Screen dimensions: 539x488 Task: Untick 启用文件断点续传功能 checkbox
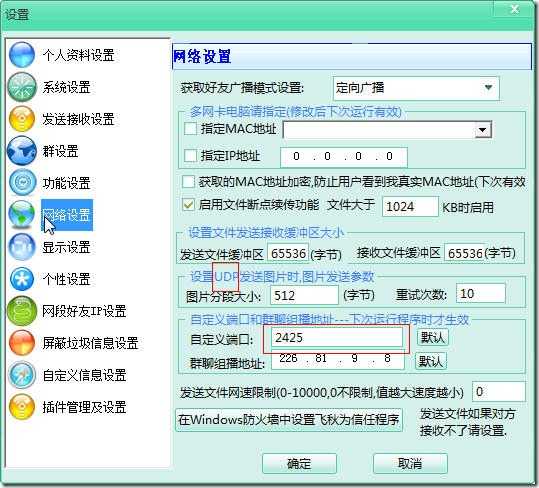pos(188,205)
